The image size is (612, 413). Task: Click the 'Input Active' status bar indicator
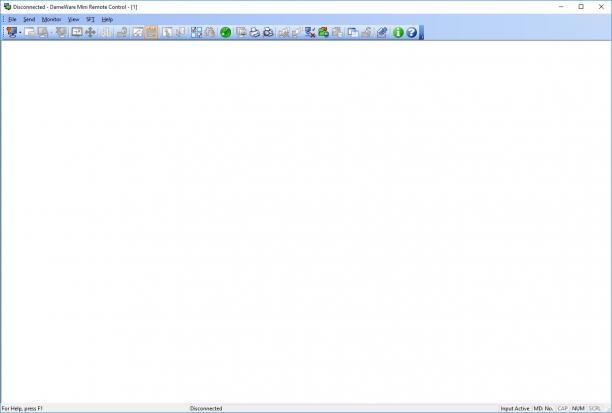click(514, 408)
